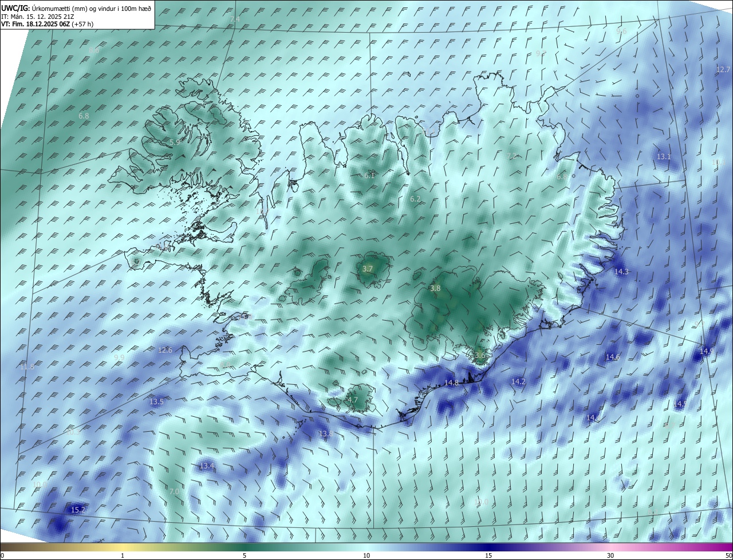Click the 'VT: Fim. 18.12.2025 06Z (+57 h)' line
The height and width of the screenshot is (560, 733).
pyautogui.click(x=47, y=24)
